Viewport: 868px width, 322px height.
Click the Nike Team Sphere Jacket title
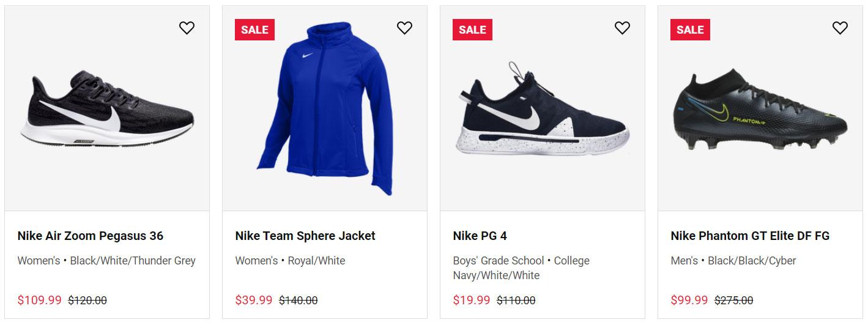305,236
